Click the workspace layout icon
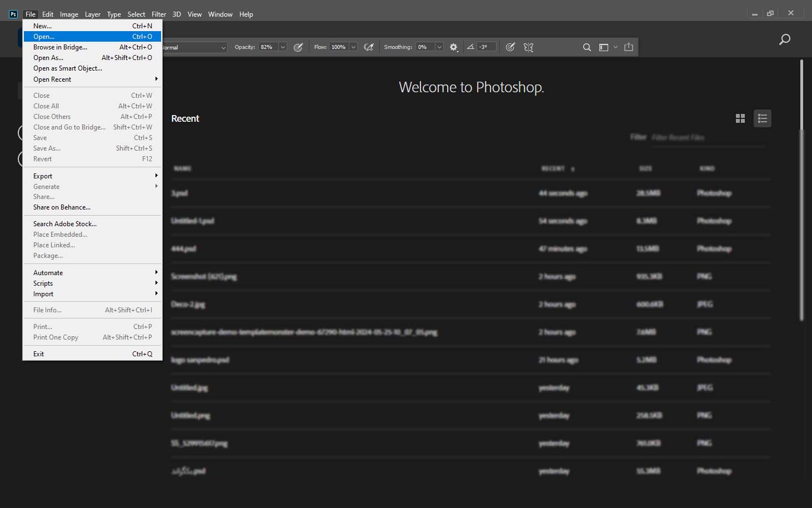Screen dimensions: 812x508 pos(604,47)
